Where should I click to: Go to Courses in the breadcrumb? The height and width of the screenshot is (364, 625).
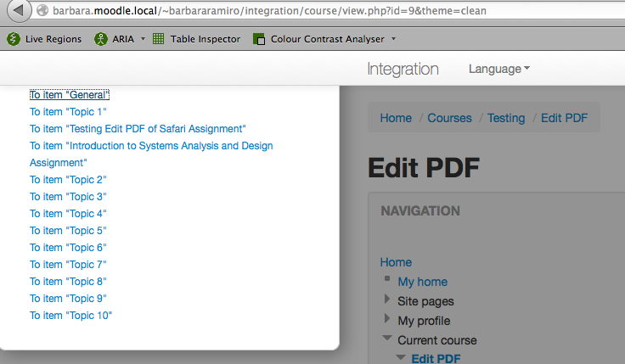coord(449,118)
